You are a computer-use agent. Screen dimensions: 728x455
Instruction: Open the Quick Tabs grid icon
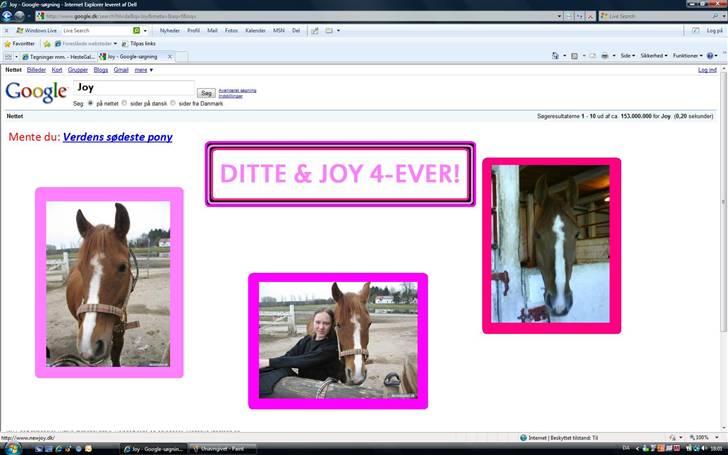pyautogui.click(x=8, y=57)
